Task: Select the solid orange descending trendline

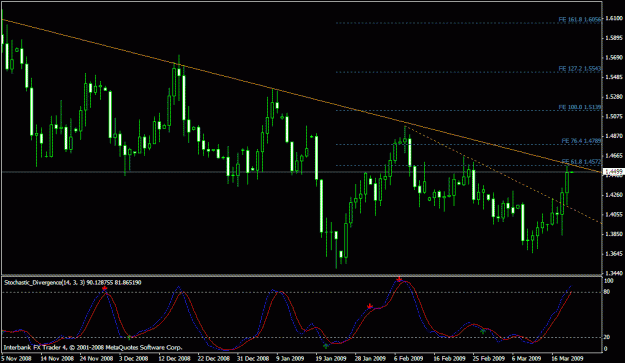Action: coord(302,96)
